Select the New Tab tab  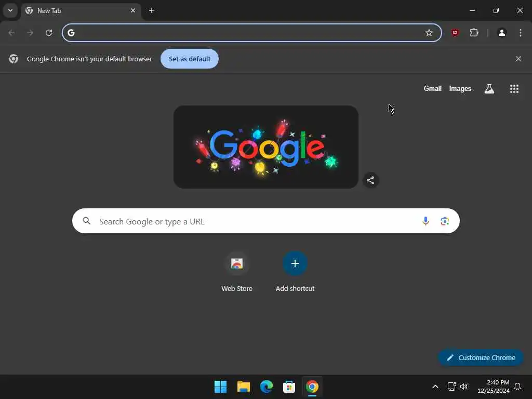pos(81,11)
